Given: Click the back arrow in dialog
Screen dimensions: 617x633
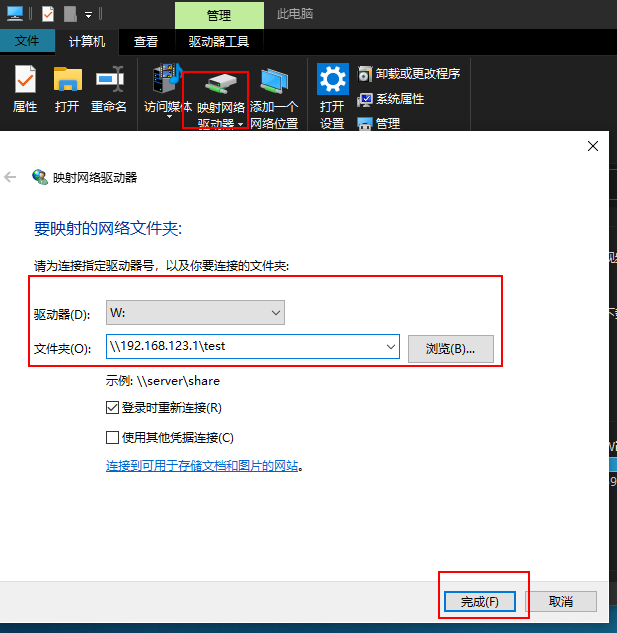Looking at the screenshot, I should pos(11,177).
